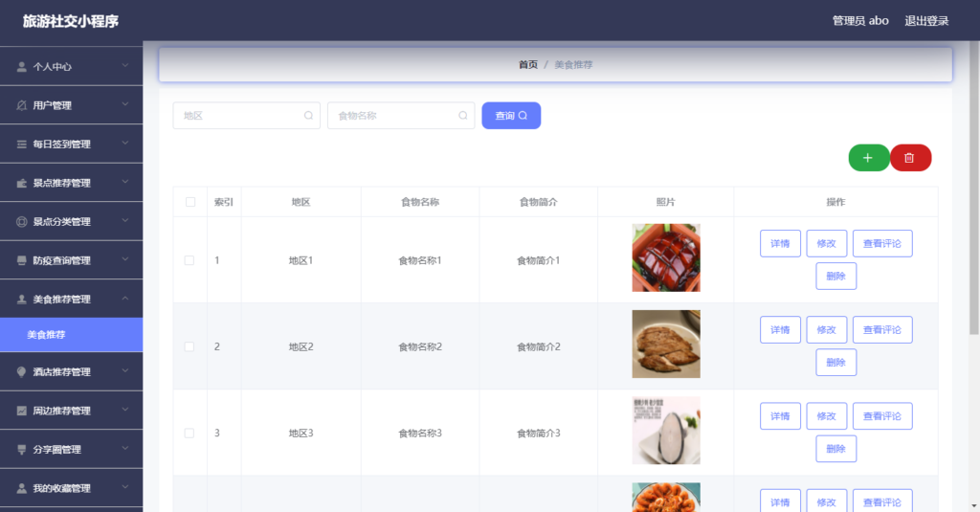This screenshot has width=980, height=512.
Task: Open the 用户管理 menu label
Action: pyautogui.click(x=53, y=105)
